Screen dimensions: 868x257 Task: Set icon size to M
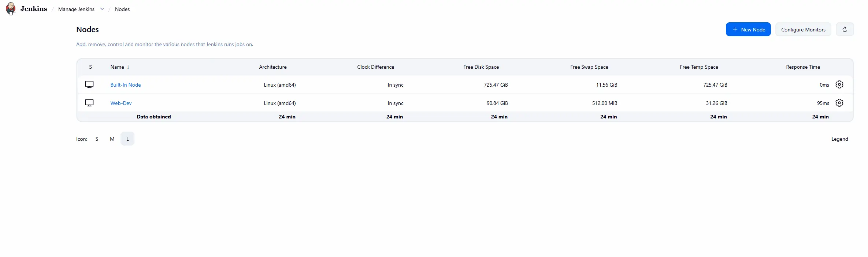(x=112, y=139)
